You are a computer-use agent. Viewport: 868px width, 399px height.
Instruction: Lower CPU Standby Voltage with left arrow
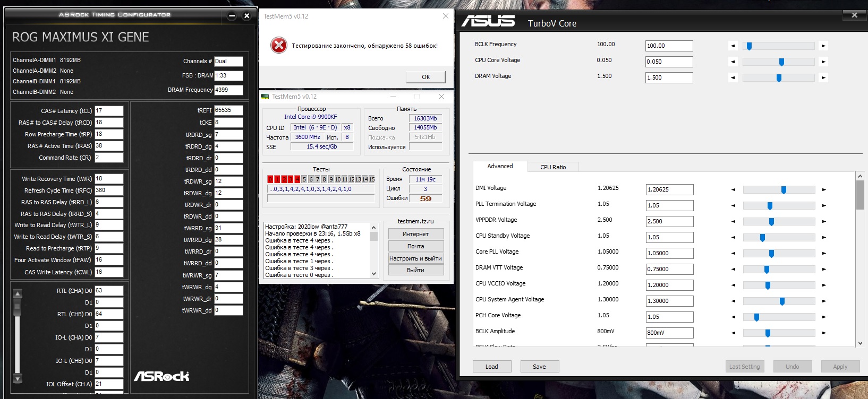click(x=734, y=237)
